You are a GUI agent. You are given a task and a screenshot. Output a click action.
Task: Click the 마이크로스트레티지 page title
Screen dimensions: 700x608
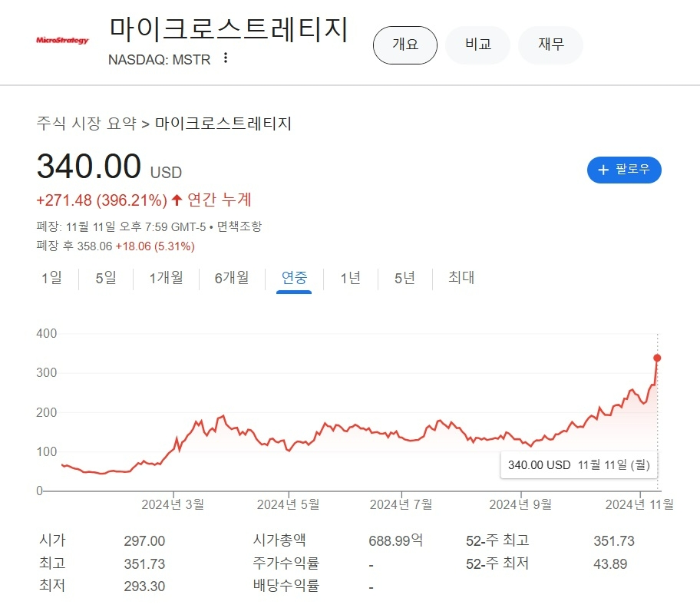(x=229, y=29)
